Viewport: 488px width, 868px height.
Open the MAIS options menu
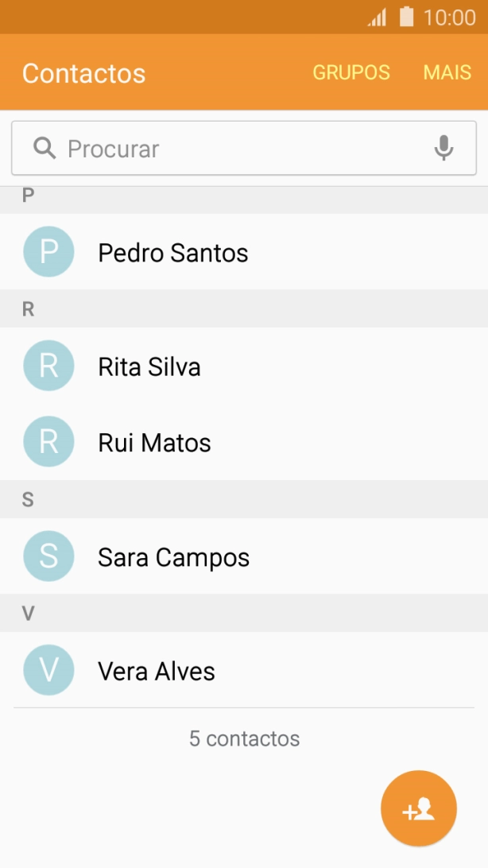coord(447,72)
